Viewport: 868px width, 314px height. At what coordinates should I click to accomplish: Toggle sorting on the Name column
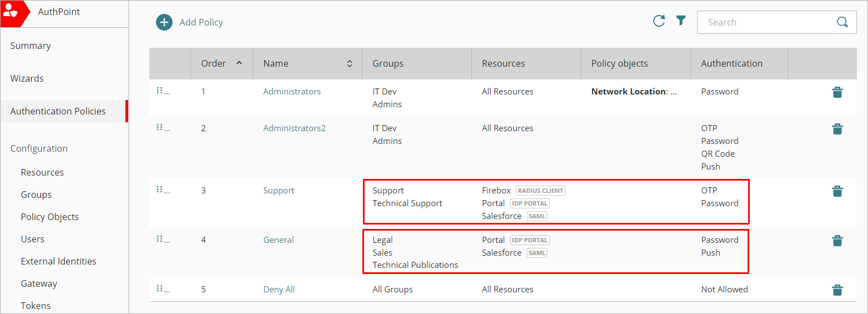click(x=350, y=64)
